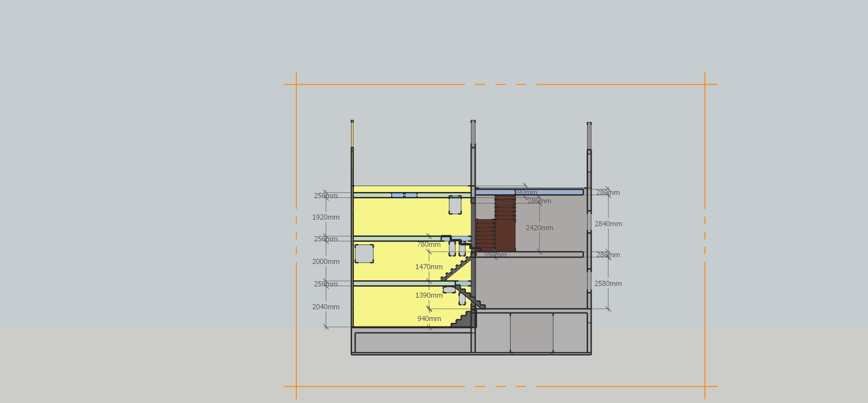The width and height of the screenshot is (868, 403).
Task: Click the 2040mm dimension text
Action: (326, 307)
